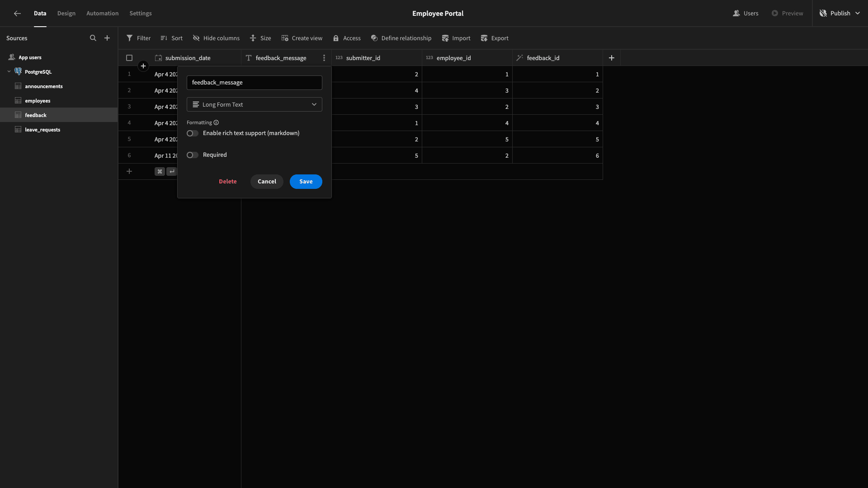Viewport: 868px width, 488px height.
Task: Click the employee_id column header
Action: click(467, 58)
